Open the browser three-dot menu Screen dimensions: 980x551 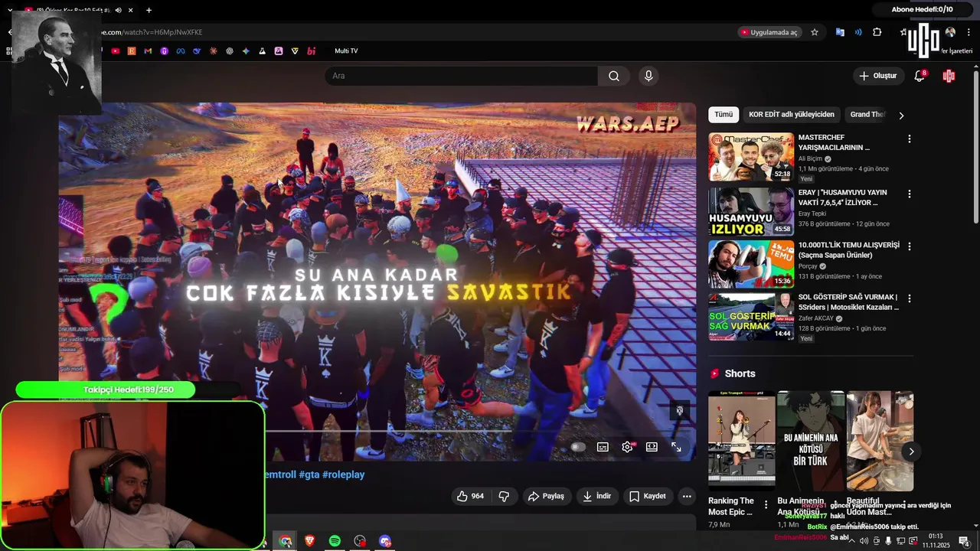[x=969, y=32]
